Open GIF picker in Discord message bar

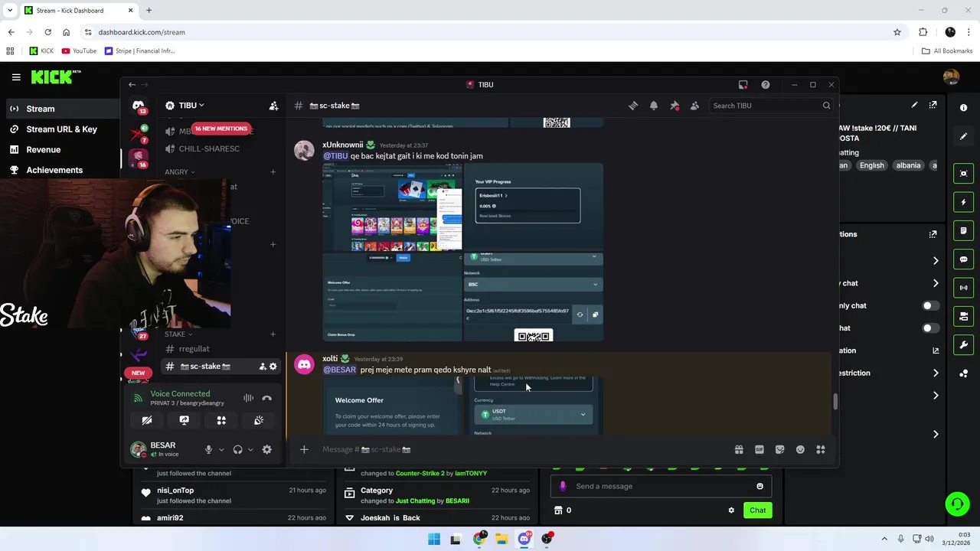pos(759,450)
